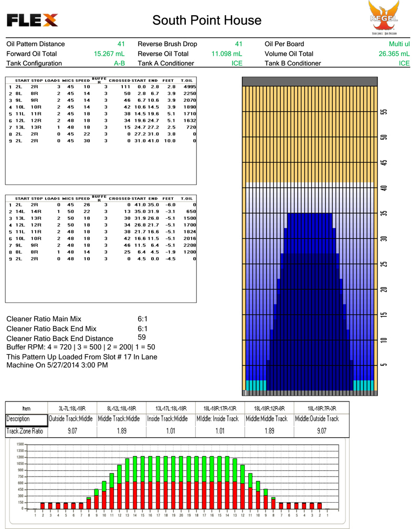Click the gray bar atop the lane graphic
Screen dimensions: 420x529
309,81
